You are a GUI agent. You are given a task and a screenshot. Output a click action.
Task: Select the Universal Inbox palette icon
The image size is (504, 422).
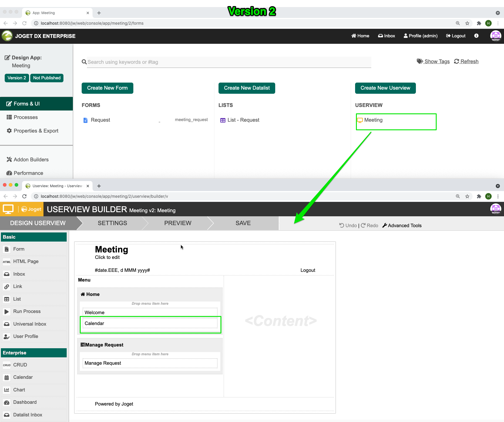[x=6, y=324]
